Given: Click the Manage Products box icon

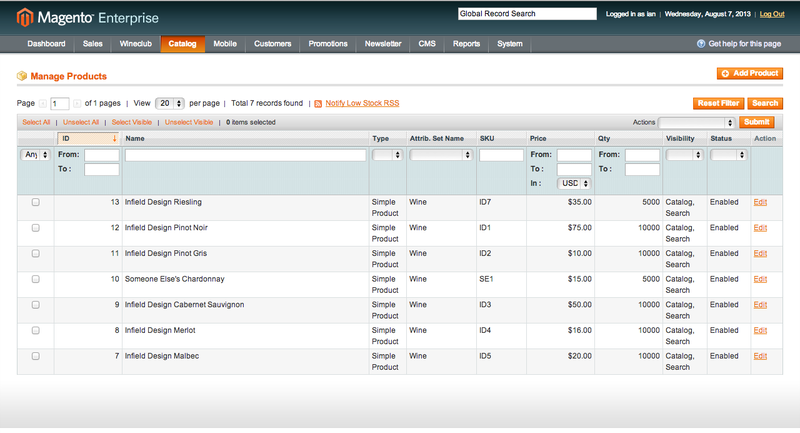Looking at the screenshot, I should tap(22, 76).
